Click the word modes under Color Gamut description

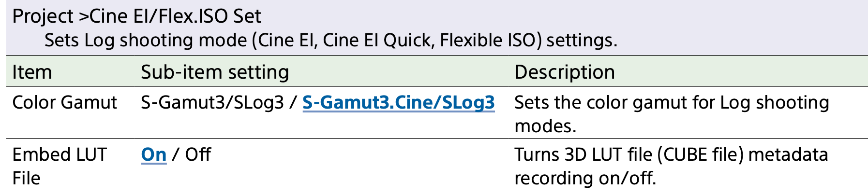click(545, 126)
